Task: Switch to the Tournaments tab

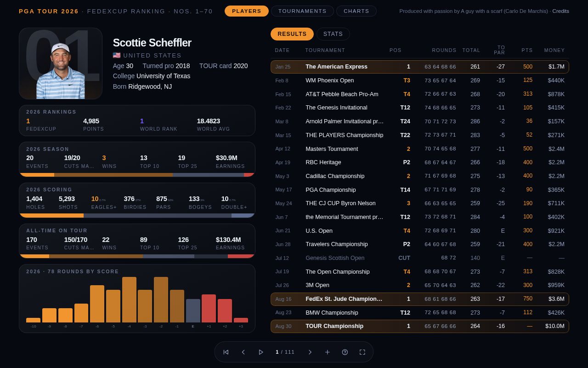Action: [302, 11]
